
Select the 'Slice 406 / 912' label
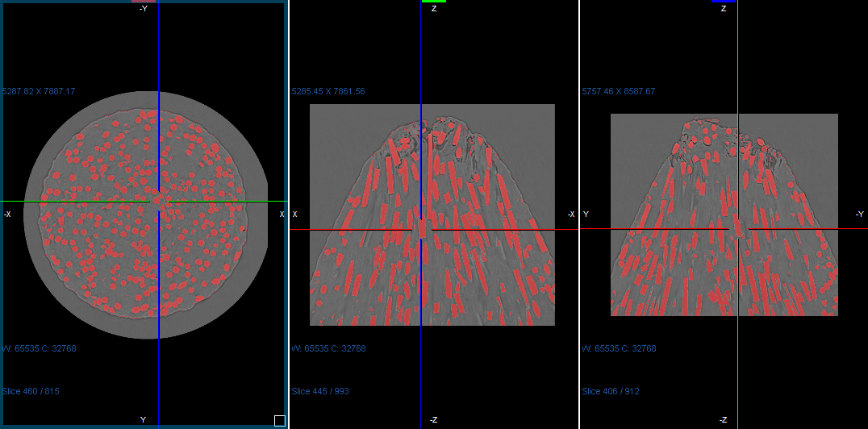pyautogui.click(x=611, y=392)
